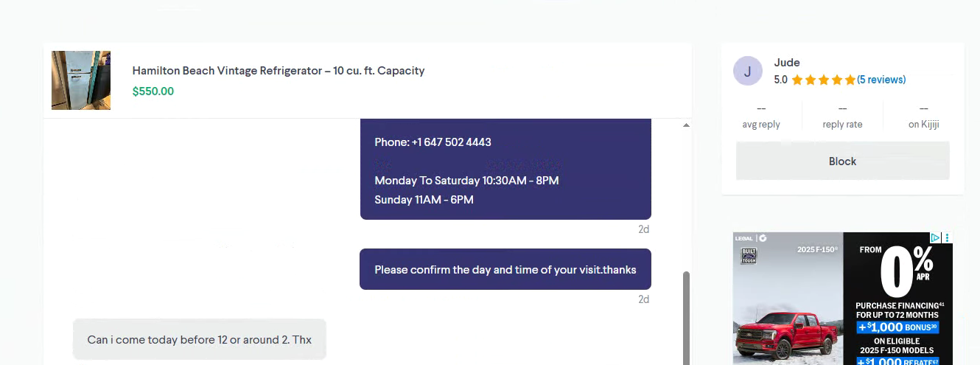Open the refrigerator listing thumbnail

coord(81,80)
